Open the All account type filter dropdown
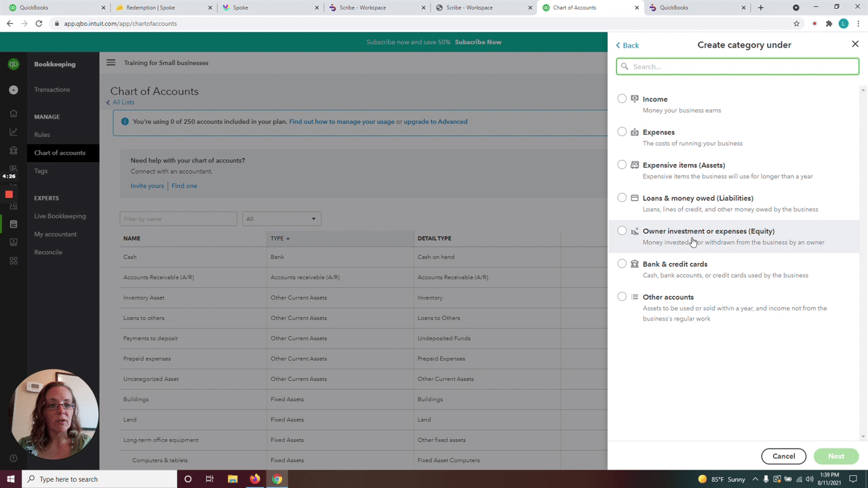Screen dimensions: 868x488 tap(281, 219)
